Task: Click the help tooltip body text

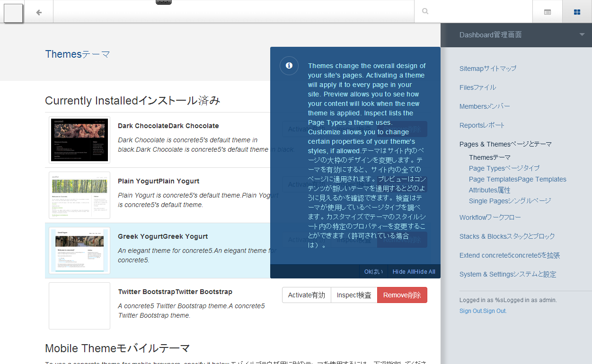Action: [x=367, y=156]
